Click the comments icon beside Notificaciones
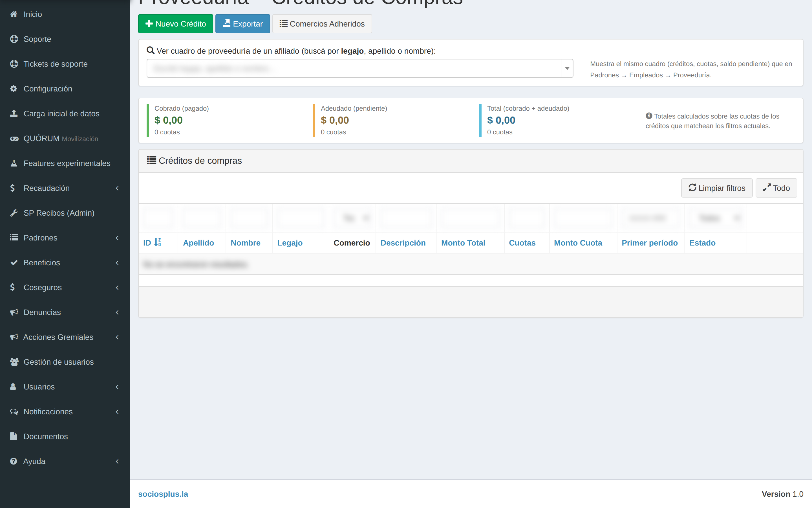The width and height of the screenshot is (812, 508). (14, 411)
